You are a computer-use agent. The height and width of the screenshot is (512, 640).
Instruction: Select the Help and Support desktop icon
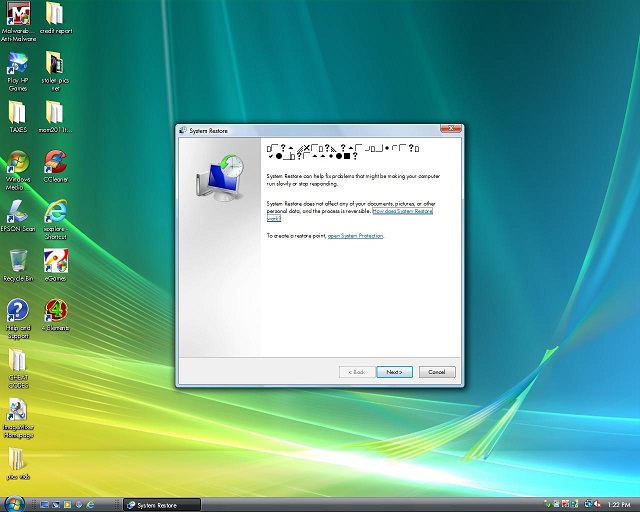click(x=17, y=312)
